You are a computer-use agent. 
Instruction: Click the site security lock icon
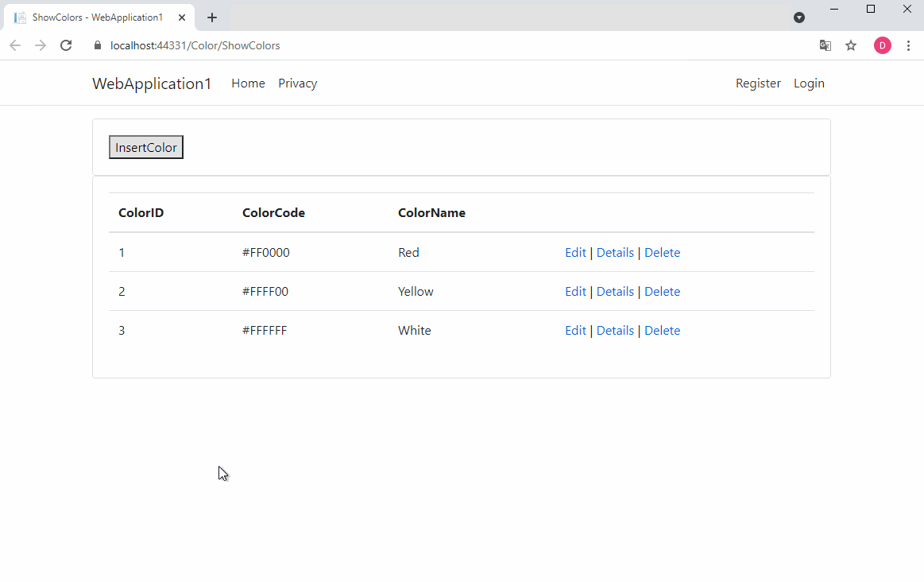97,45
